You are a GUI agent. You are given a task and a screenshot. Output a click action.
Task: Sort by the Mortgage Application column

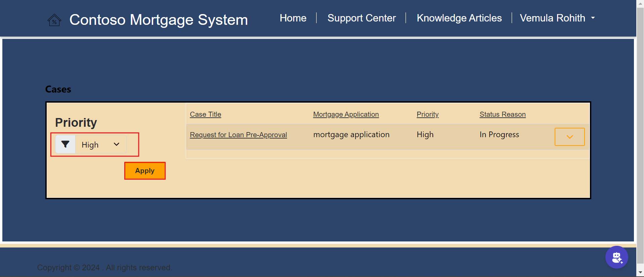[x=346, y=114]
